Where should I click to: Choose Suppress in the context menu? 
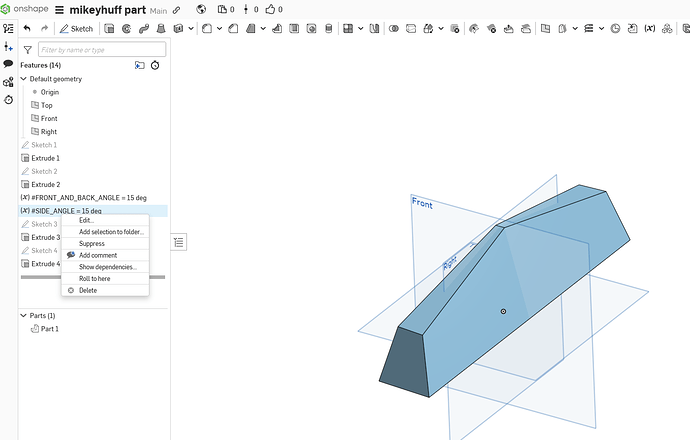click(x=105, y=243)
